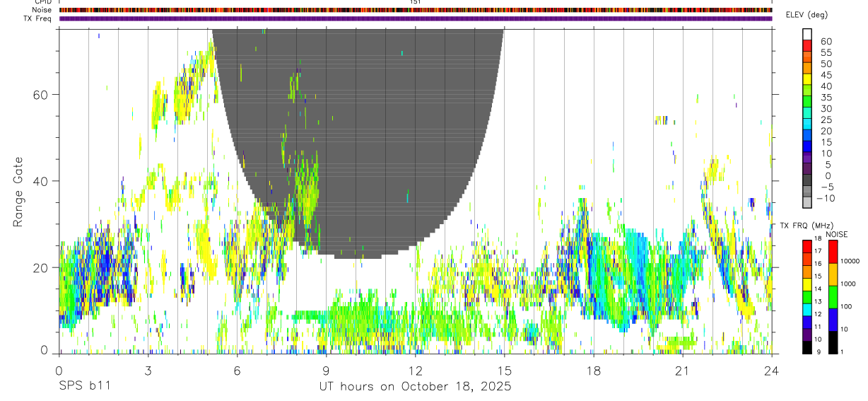
Task: Select the purple swatch in TX FRQ scale
Action: [x=807, y=335]
